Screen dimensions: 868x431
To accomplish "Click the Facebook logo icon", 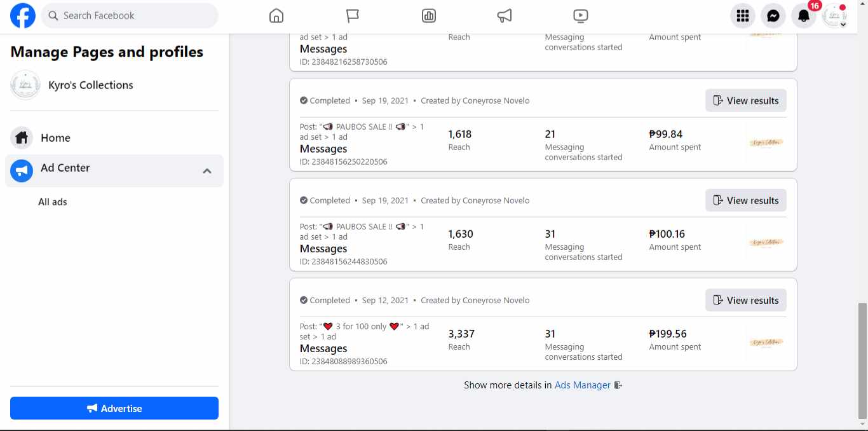I will click(23, 16).
